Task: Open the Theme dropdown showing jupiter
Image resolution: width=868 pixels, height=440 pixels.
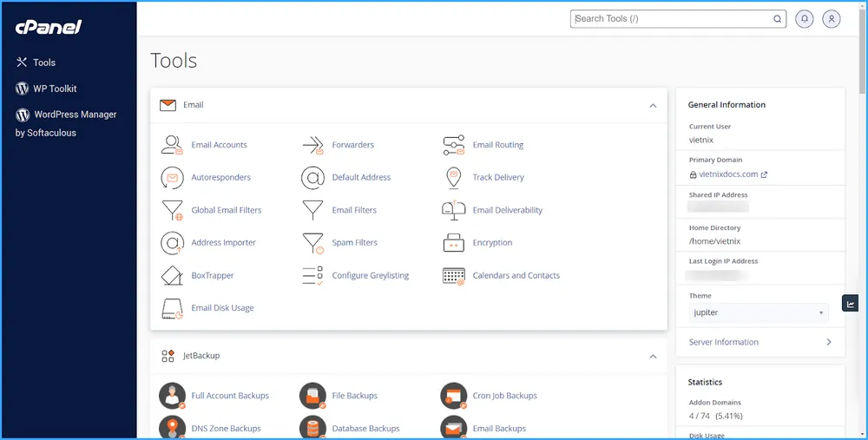Action: [759, 312]
